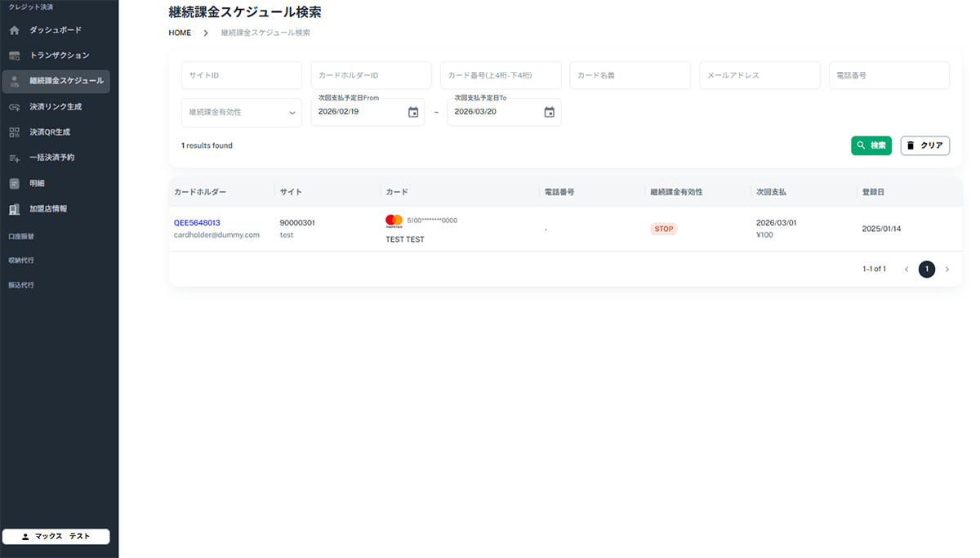Go to previous results page arrow
Screen dimensions: 980x558
(906, 269)
